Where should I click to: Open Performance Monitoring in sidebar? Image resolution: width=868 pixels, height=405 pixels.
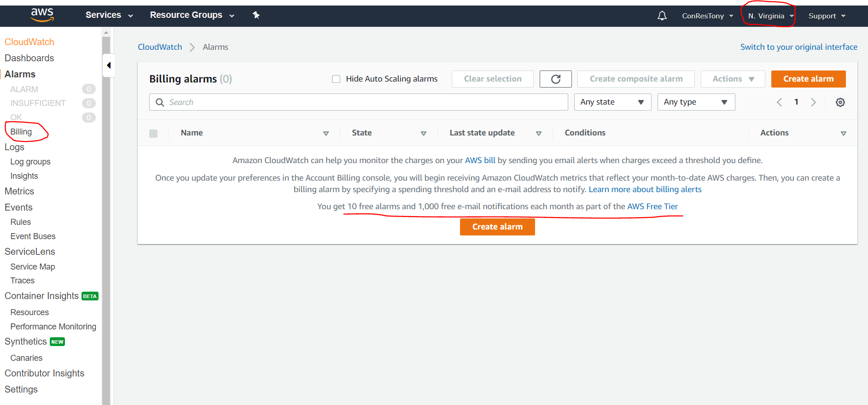click(53, 327)
